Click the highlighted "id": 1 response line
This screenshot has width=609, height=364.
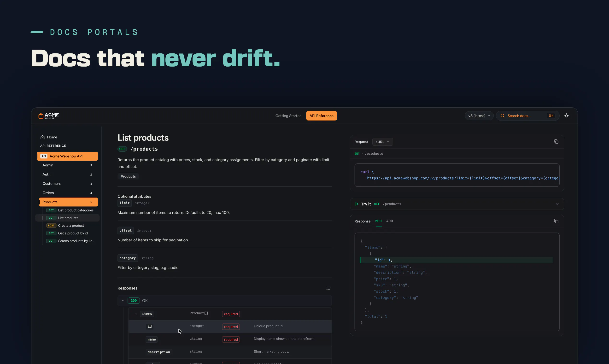click(457, 260)
